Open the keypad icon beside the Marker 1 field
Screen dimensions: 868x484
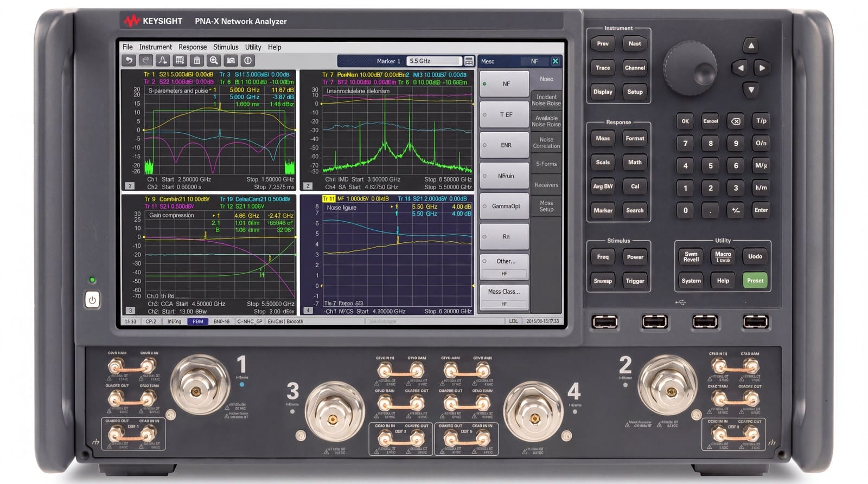click(x=469, y=61)
